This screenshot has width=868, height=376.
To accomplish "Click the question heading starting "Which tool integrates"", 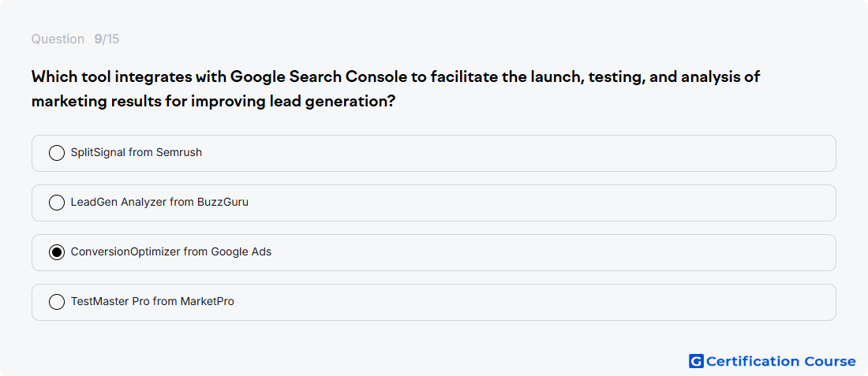I will (x=396, y=89).
